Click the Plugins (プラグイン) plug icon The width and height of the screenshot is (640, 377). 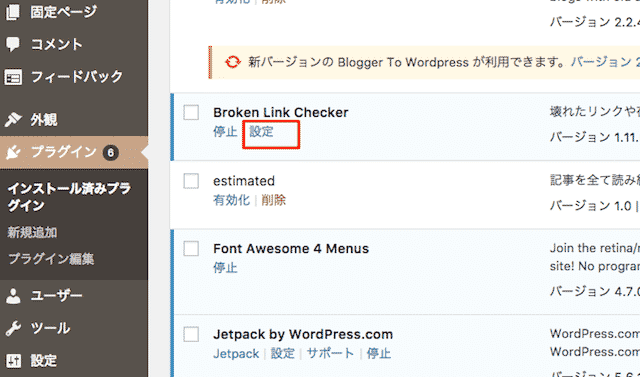pyautogui.click(x=13, y=152)
